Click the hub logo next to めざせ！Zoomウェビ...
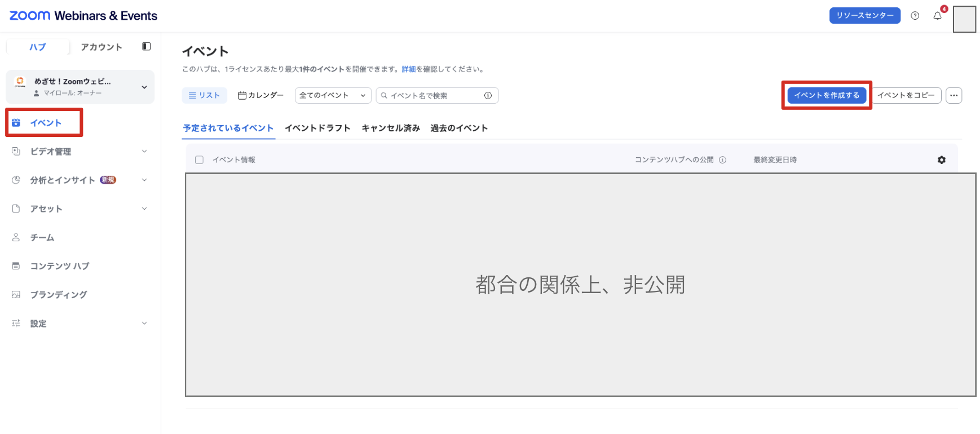Viewport: 980px width, 434px height. point(20,82)
